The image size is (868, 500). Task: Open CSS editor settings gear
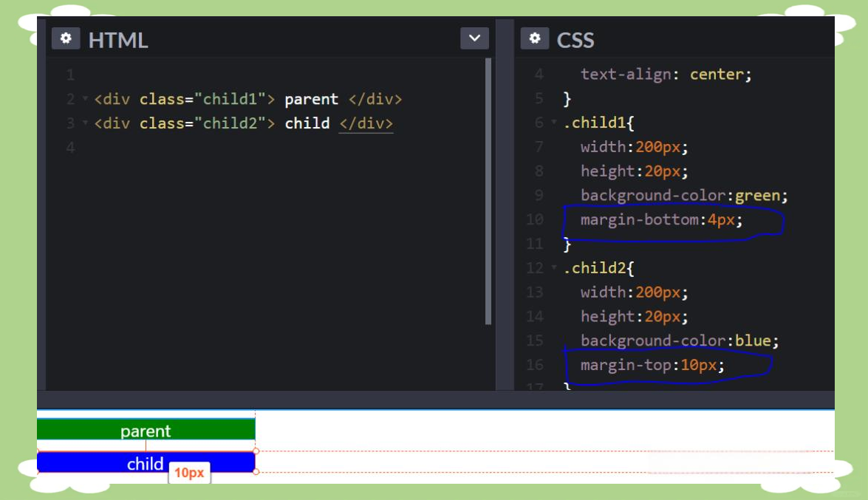pyautogui.click(x=535, y=38)
